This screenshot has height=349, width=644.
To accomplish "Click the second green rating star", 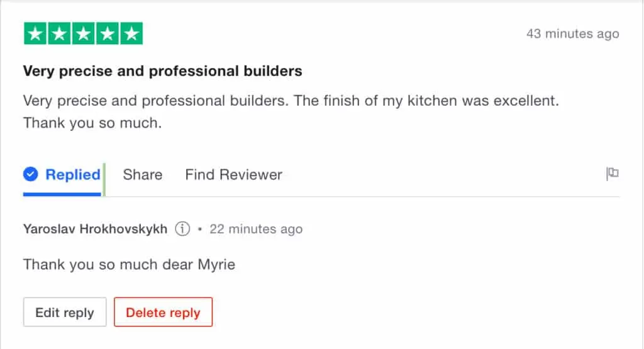I will pyautogui.click(x=59, y=33).
